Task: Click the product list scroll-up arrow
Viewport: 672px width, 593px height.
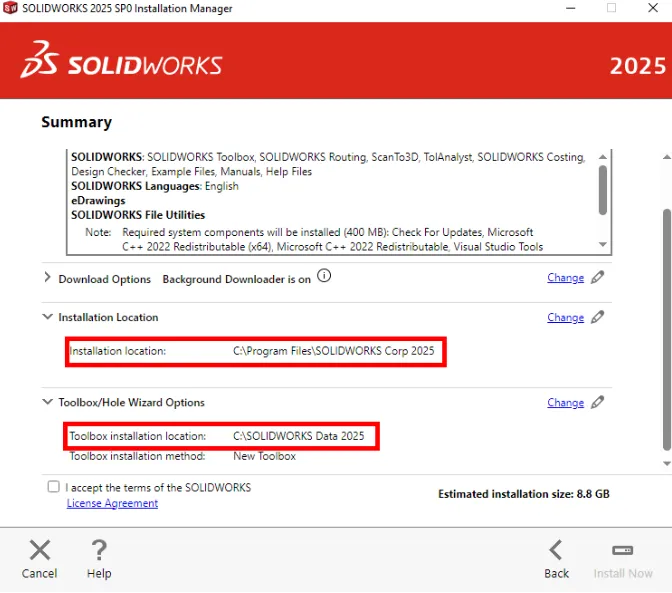Action: [x=603, y=157]
